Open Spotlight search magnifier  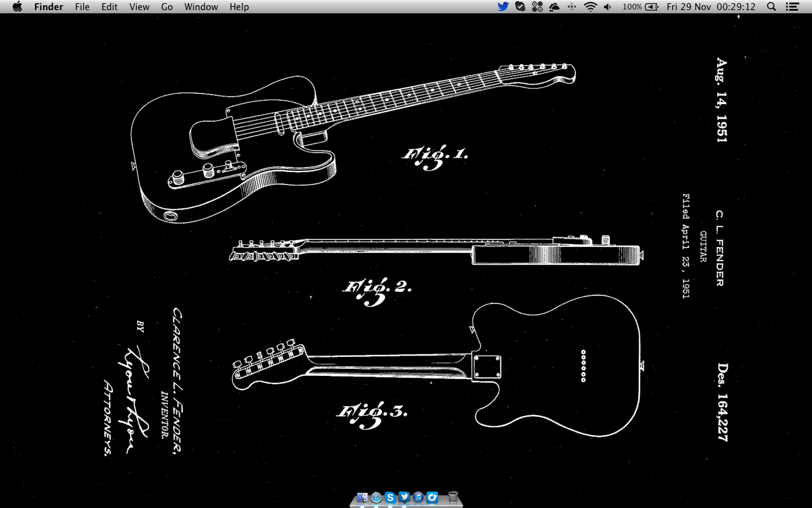771,6
